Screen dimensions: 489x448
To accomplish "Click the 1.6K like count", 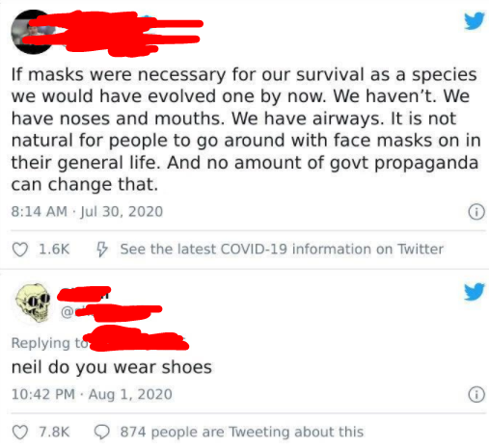I will 54,250.
